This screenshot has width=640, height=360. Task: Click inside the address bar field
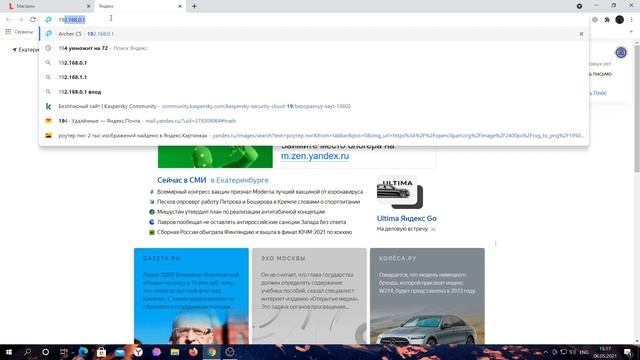(314, 20)
